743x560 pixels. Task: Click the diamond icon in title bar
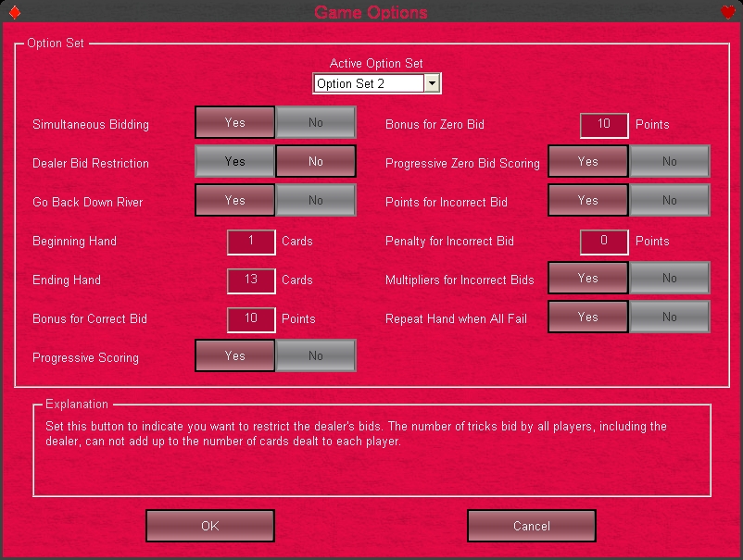15,12
